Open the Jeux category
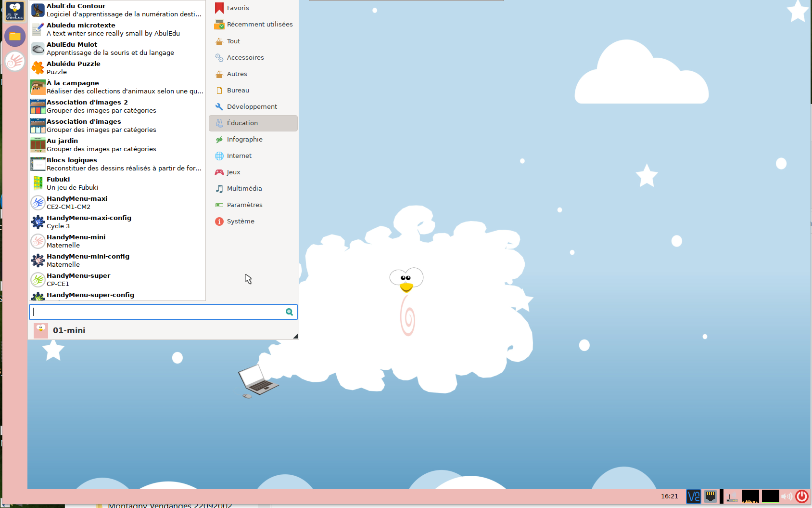Screen dimensions: 812x508 tap(254, 172)
